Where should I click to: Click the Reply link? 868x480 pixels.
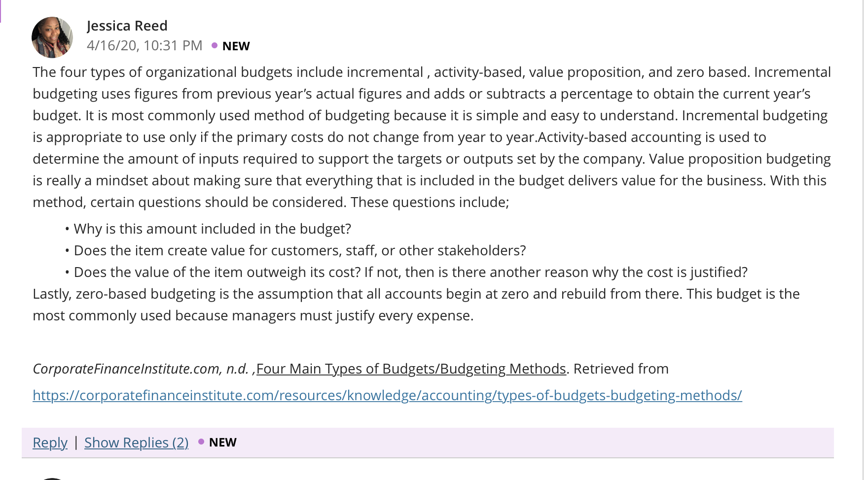pos(50,442)
